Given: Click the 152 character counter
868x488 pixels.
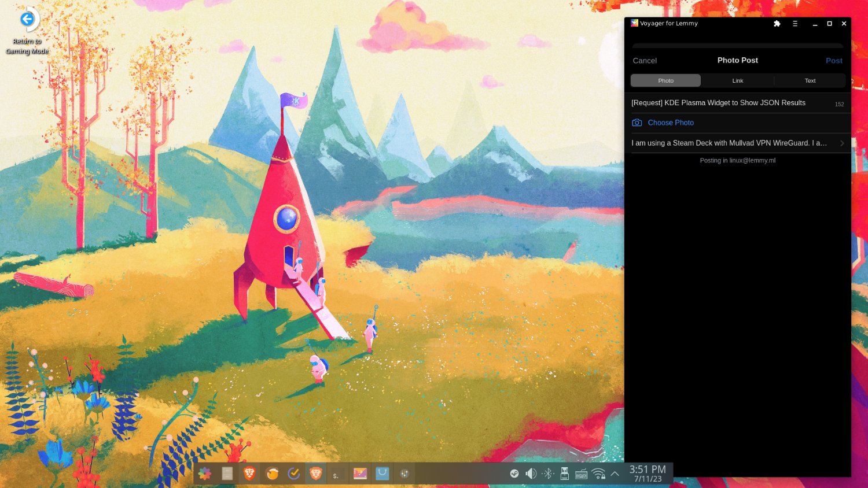Looking at the screenshot, I should pos(839,104).
